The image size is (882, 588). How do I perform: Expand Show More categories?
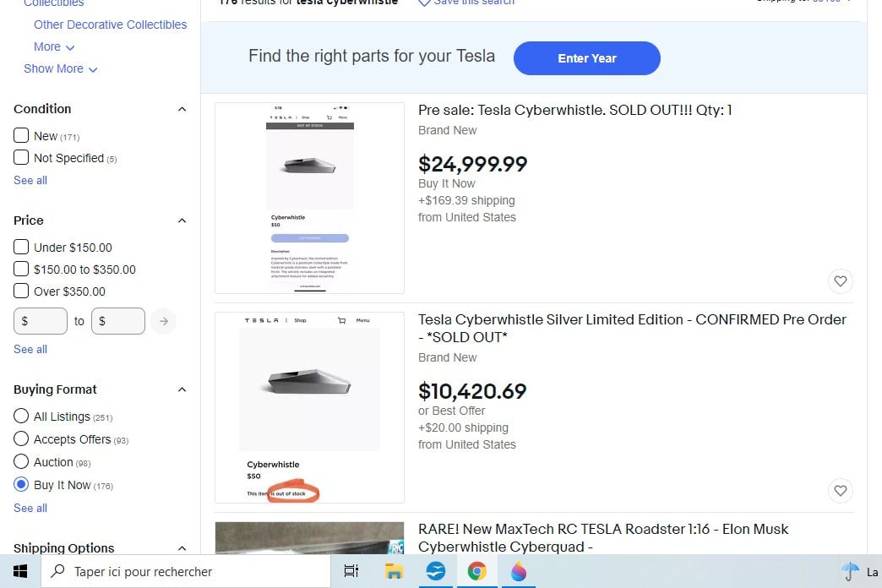60,68
